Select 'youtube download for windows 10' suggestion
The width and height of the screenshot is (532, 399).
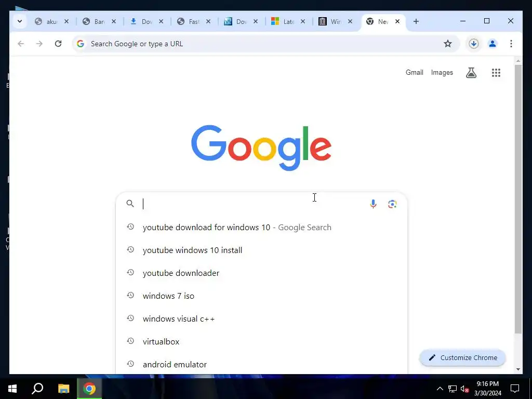[x=261, y=228]
